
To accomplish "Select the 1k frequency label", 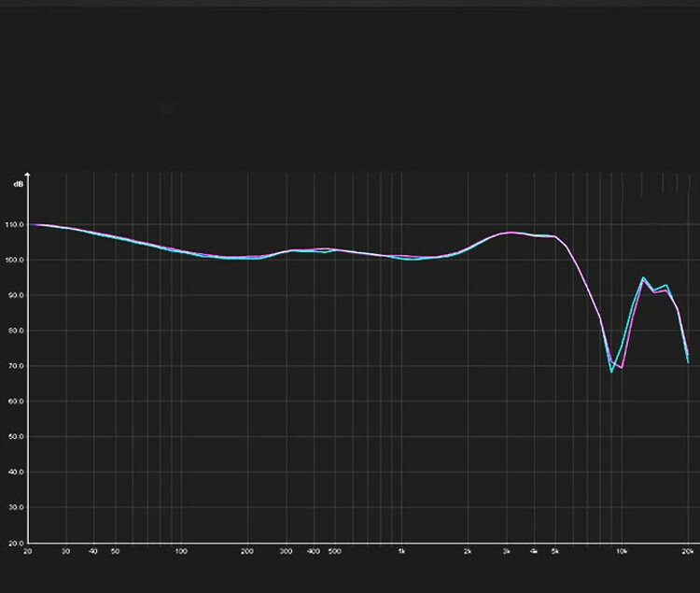I will (401, 552).
